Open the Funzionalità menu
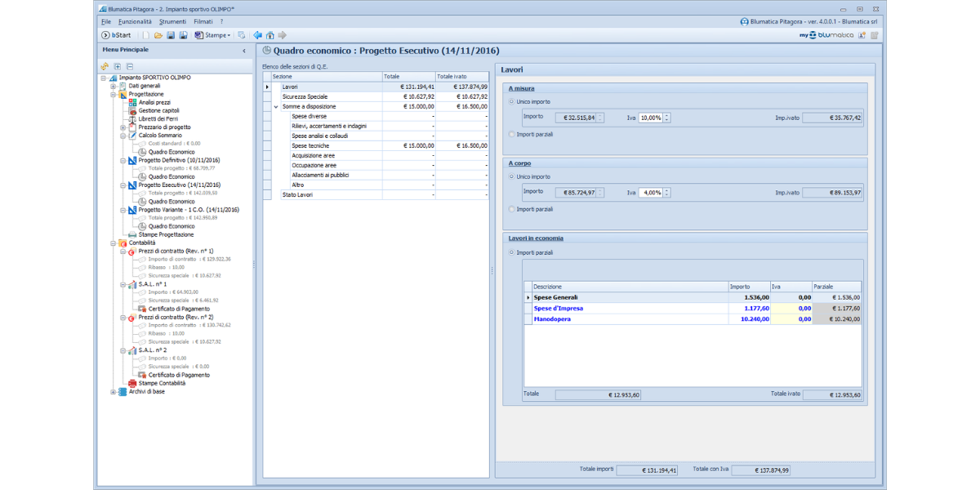This screenshot has width=980, height=490. pyautogui.click(x=135, y=21)
